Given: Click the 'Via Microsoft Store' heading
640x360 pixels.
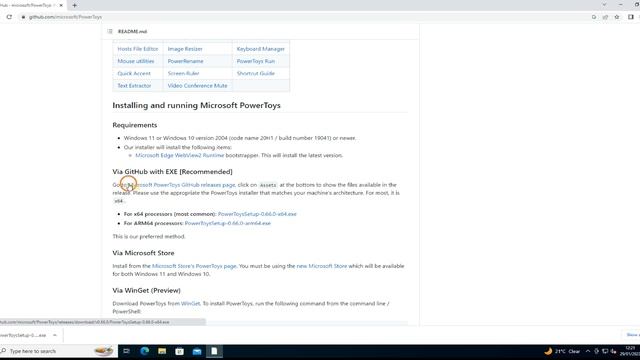Looking at the screenshot, I should pyautogui.click(x=143, y=253).
